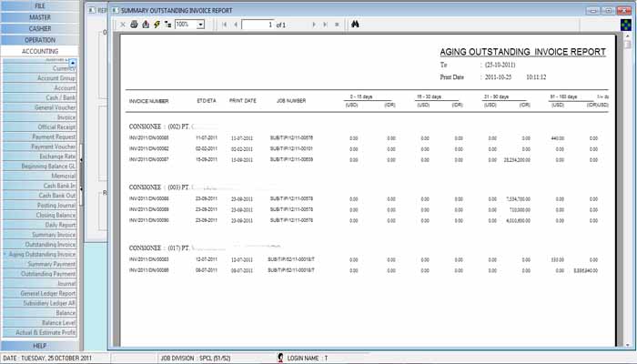
Task: Open the FILE menu section
Action: pos(40,5)
